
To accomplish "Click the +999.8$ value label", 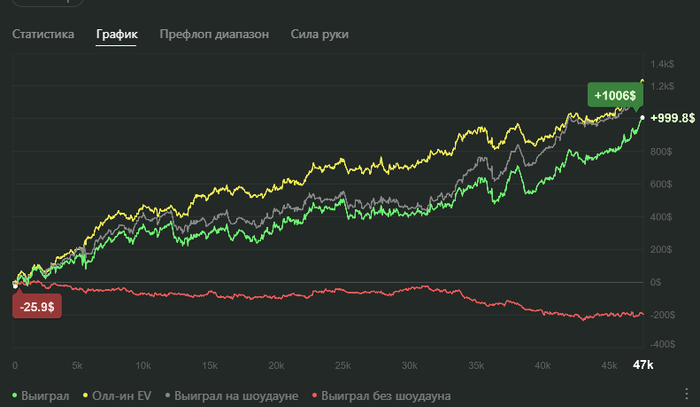I will [x=672, y=118].
